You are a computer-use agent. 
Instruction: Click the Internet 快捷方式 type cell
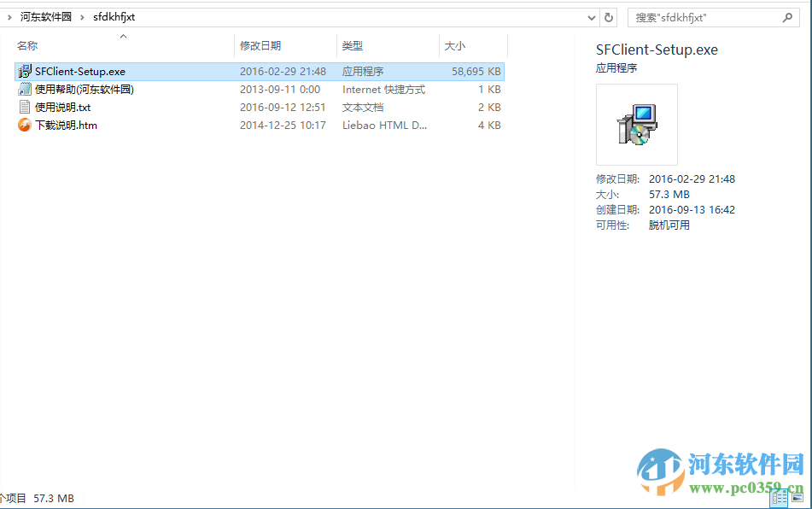[383, 90]
